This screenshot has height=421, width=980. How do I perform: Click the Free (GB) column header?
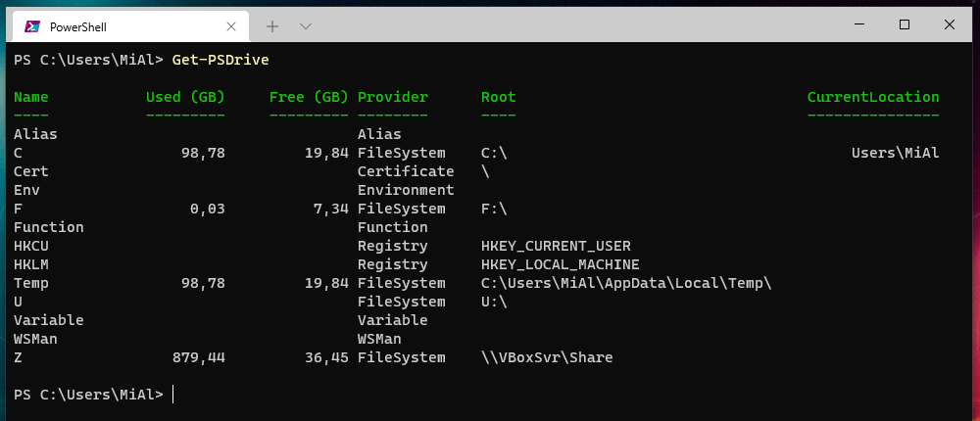coord(309,97)
